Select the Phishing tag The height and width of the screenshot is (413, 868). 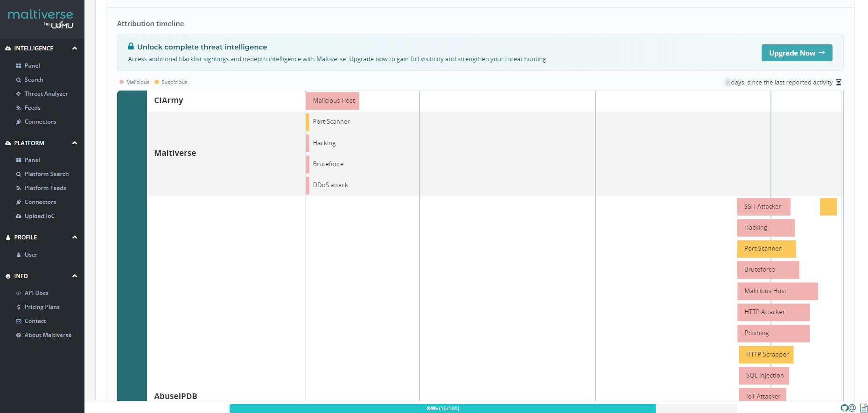click(774, 333)
